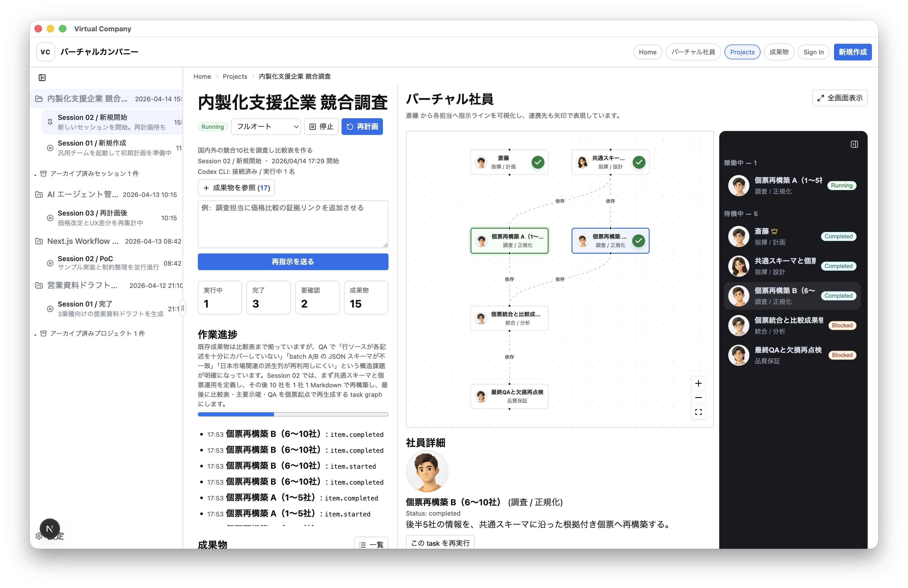This screenshot has width=908, height=588.
Task: Zoom in on the employee graph
Action: (699, 383)
